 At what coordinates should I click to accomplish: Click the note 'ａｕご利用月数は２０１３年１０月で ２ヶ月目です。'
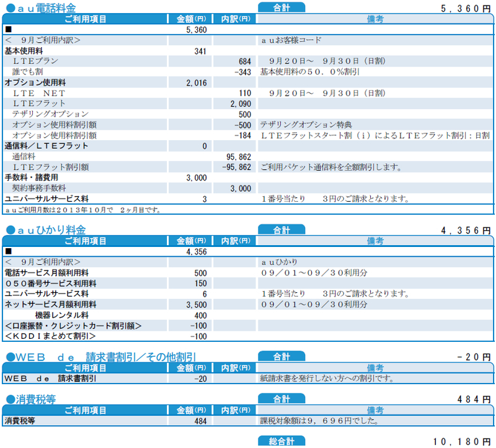(83, 210)
